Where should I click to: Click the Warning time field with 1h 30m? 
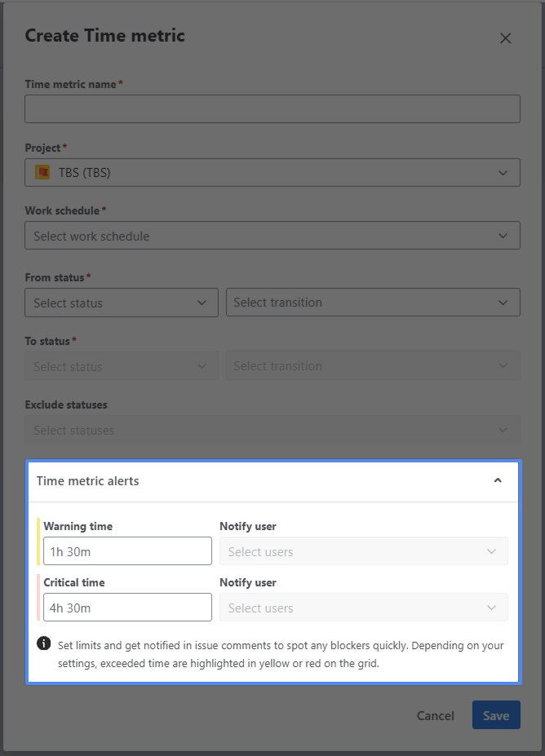(x=127, y=551)
